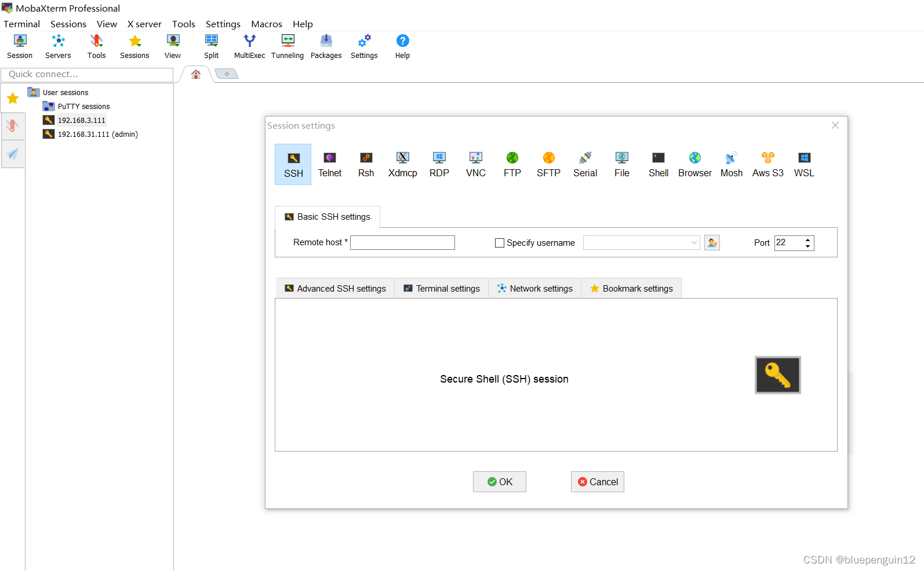The height and width of the screenshot is (571, 924).
Task: Open the Servers toolbar icon
Action: click(x=58, y=46)
